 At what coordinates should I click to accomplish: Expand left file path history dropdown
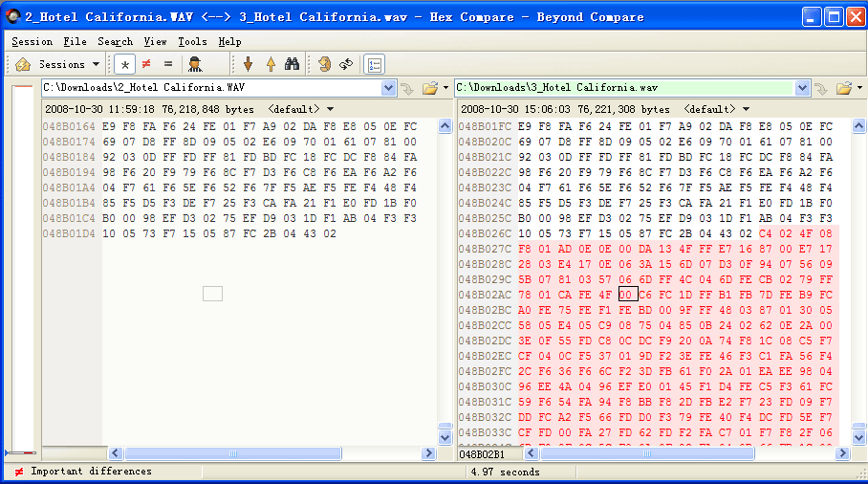[x=389, y=87]
